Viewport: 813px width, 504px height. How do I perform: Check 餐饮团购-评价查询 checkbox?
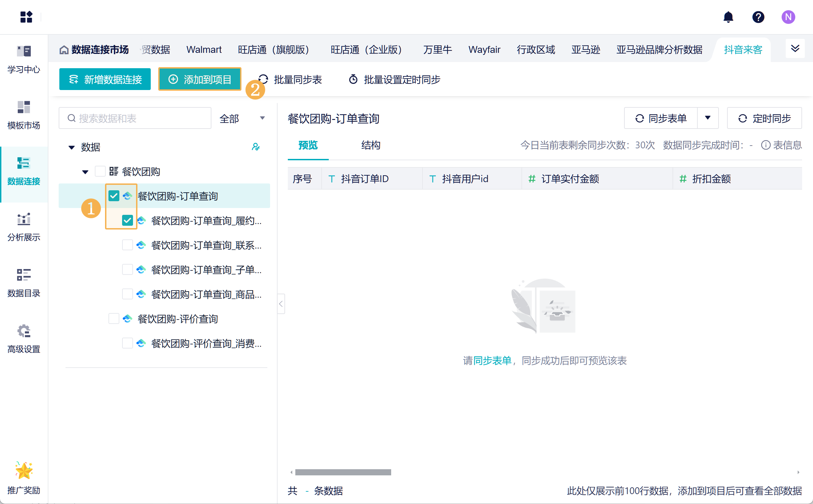pyautogui.click(x=114, y=318)
